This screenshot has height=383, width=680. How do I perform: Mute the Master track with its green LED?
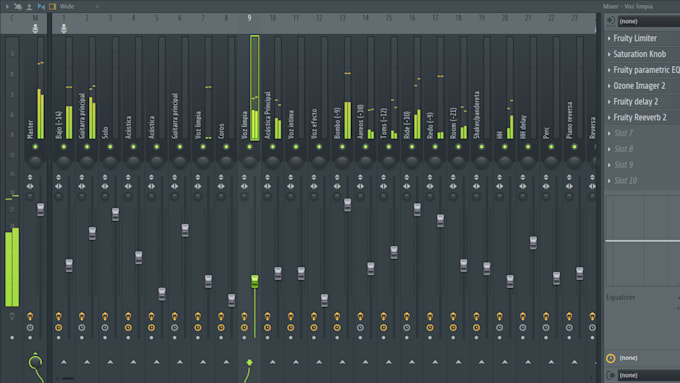(x=35, y=147)
